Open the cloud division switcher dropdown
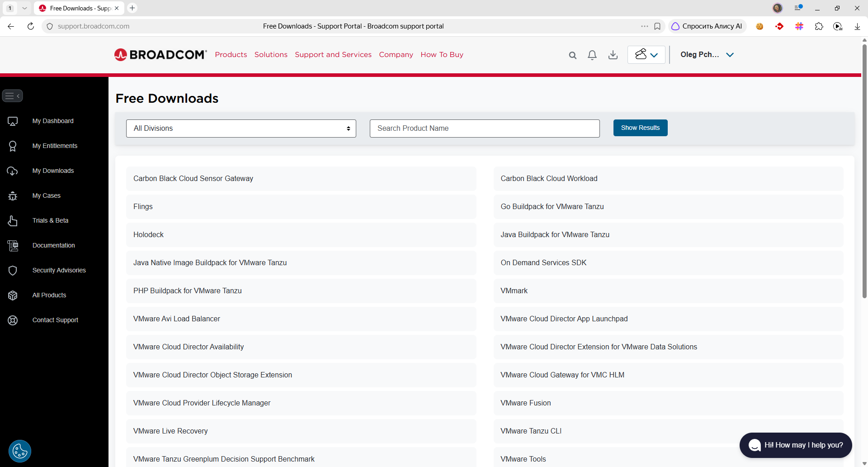The image size is (868, 467). [x=646, y=55]
